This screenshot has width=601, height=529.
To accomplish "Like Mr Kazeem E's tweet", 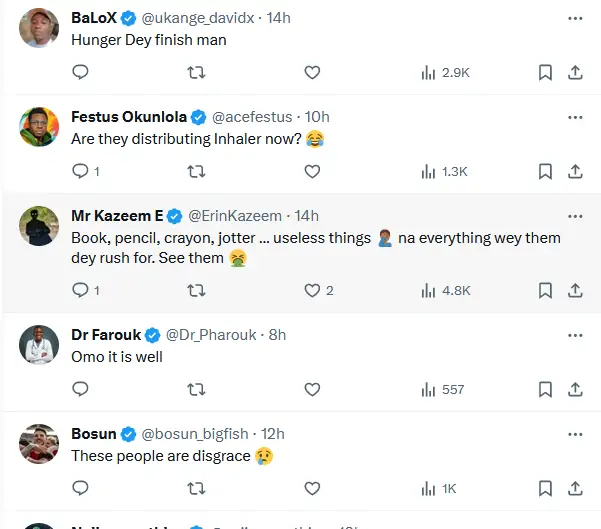I will coord(312,290).
